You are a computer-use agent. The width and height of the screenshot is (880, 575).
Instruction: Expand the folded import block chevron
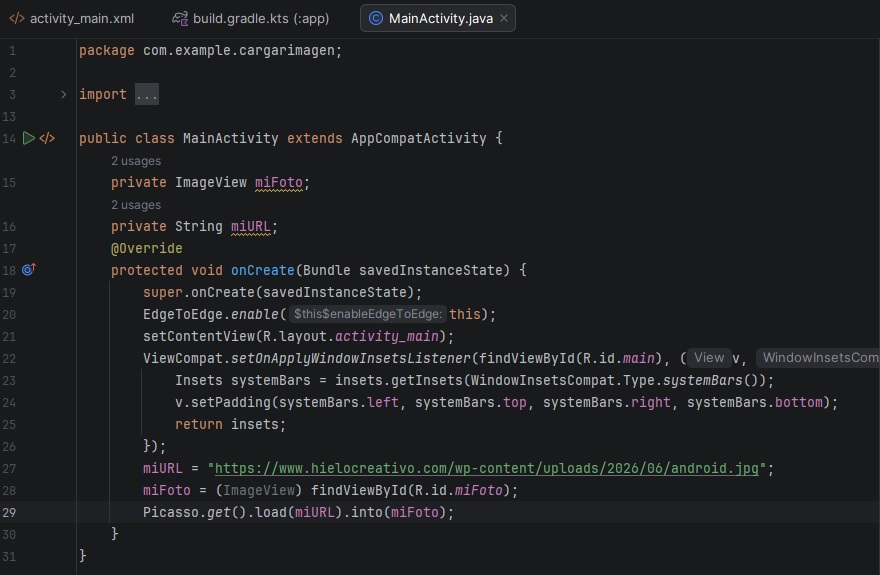(x=63, y=94)
